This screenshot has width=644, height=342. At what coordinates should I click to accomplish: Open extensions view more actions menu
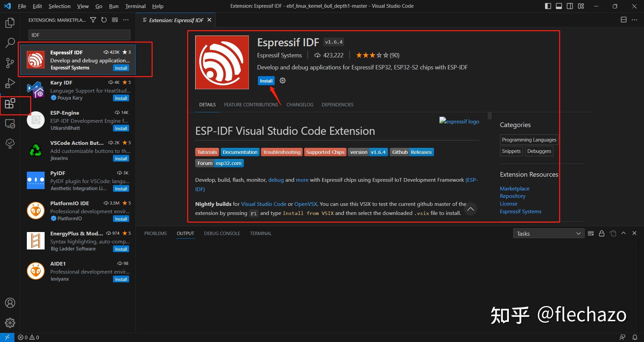(x=126, y=20)
